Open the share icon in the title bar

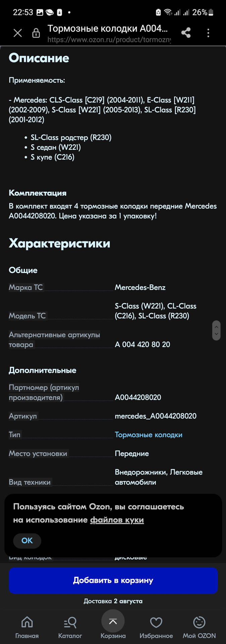(x=186, y=33)
